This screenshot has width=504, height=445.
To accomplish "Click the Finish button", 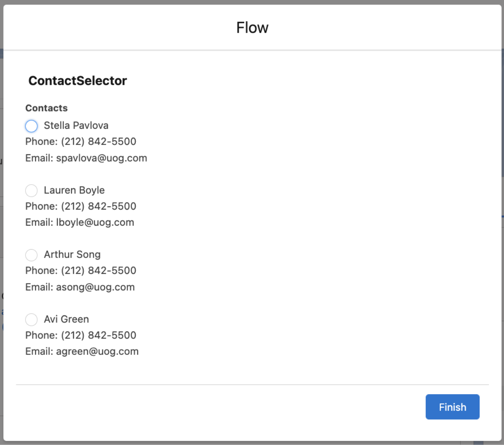I will [452, 407].
